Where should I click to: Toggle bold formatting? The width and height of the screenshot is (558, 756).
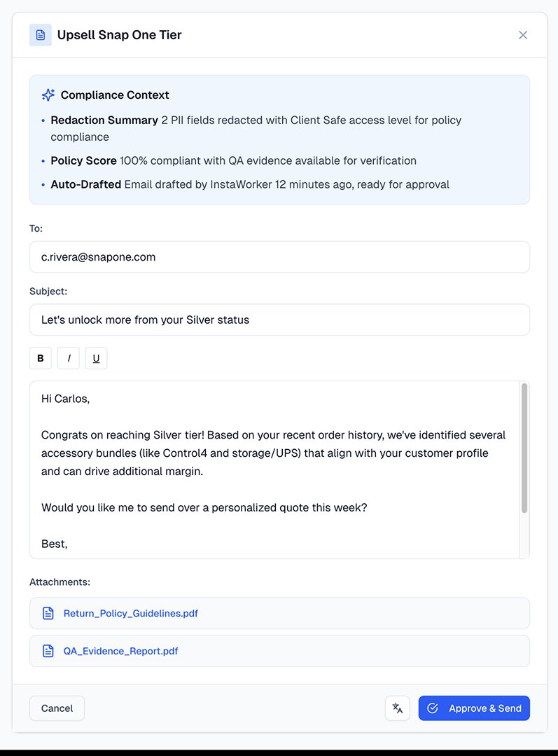pos(41,359)
